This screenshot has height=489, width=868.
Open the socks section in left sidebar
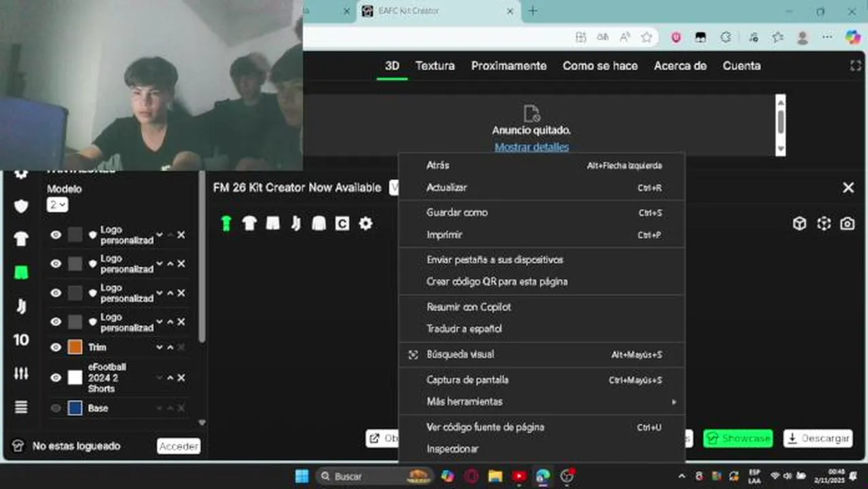pyautogui.click(x=21, y=306)
